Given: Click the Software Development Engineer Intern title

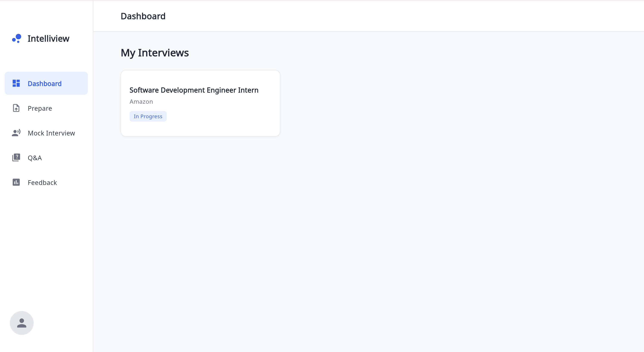Looking at the screenshot, I should point(194,90).
